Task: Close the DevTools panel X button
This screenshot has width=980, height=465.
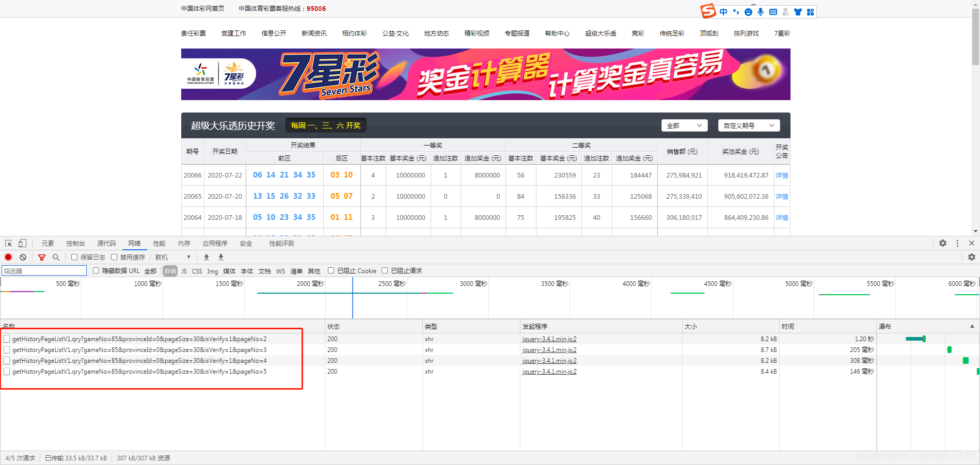Action: (972, 243)
